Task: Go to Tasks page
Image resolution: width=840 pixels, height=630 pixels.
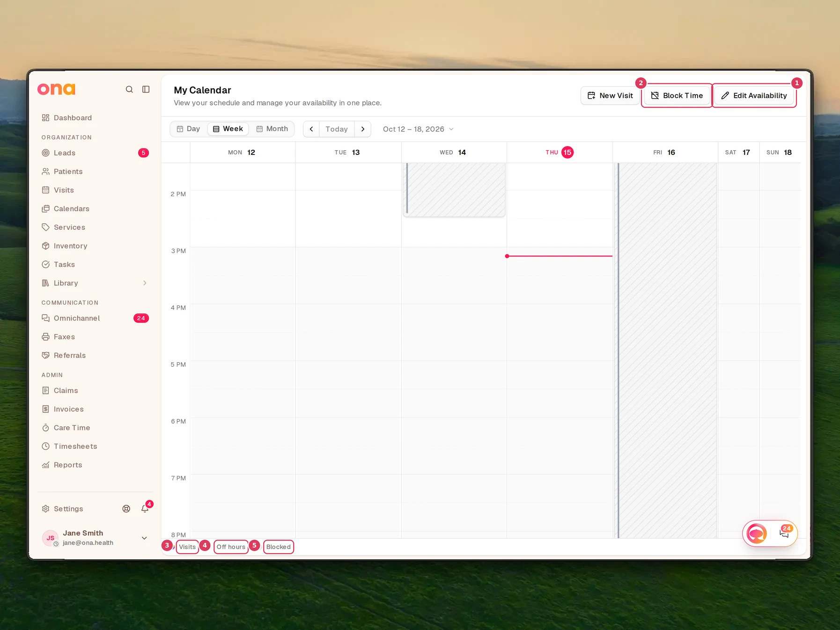Action: pyautogui.click(x=95, y=264)
